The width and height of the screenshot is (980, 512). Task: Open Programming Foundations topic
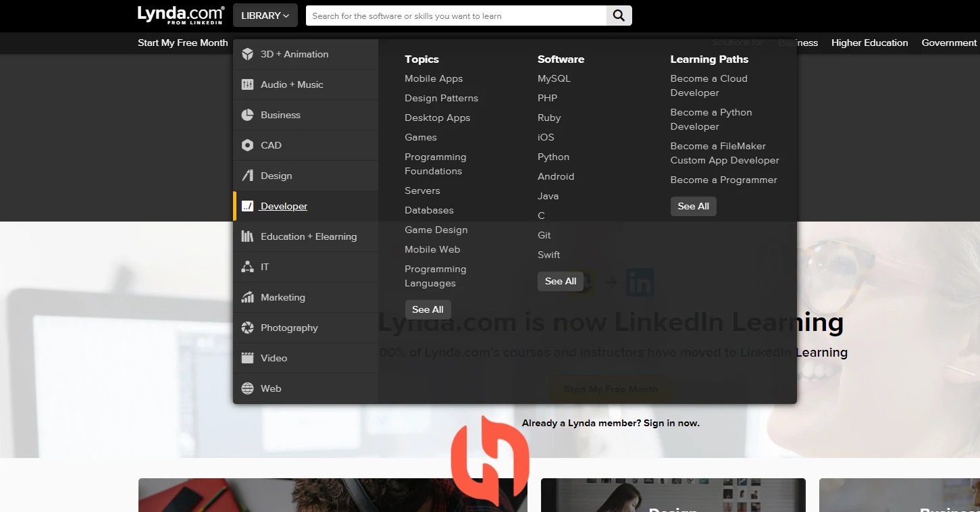tap(436, 164)
